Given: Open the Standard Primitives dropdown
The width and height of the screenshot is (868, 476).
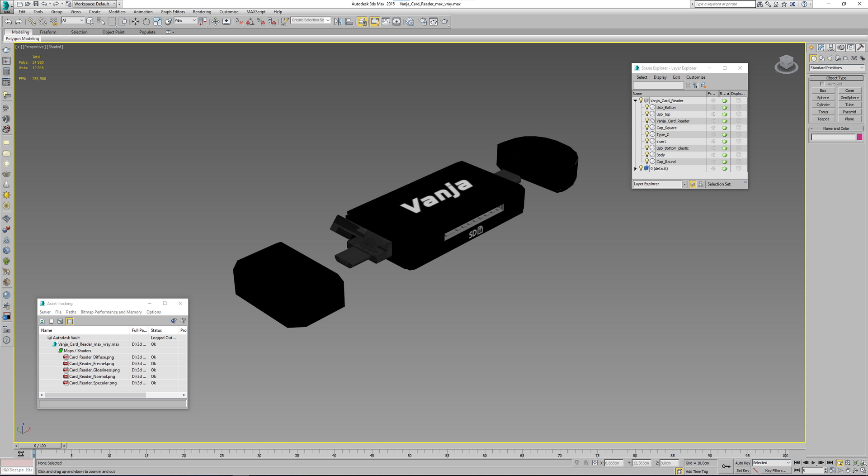Looking at the screenshot, I should pyautogui.click(x=836, y=68).
